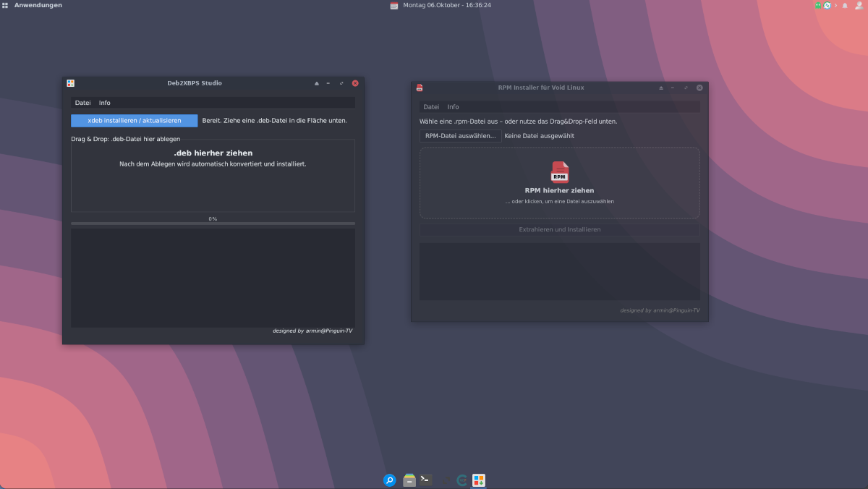Open the user account icon in top panel

pos(859,5)
